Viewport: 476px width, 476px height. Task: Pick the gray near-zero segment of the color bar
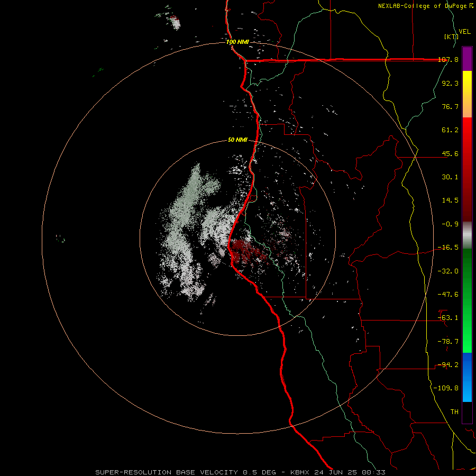pos(467,235)
